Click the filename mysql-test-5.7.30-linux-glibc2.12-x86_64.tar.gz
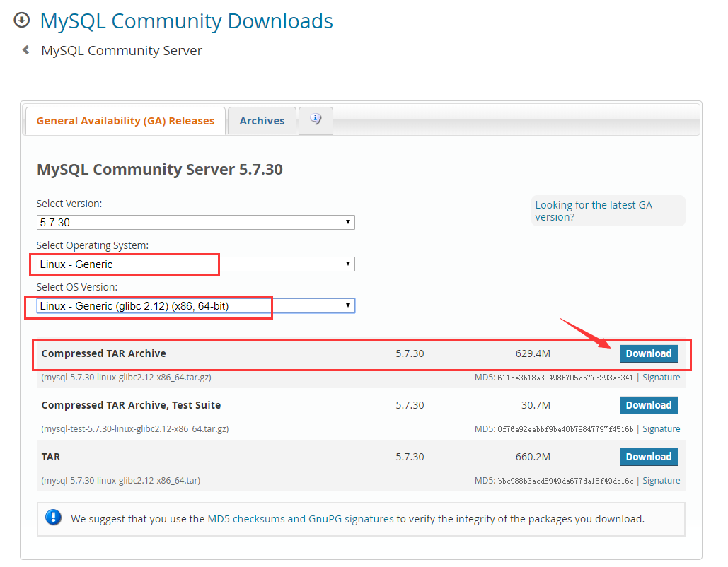This screenshot has width=728, height=567. [x=135, y=428]
